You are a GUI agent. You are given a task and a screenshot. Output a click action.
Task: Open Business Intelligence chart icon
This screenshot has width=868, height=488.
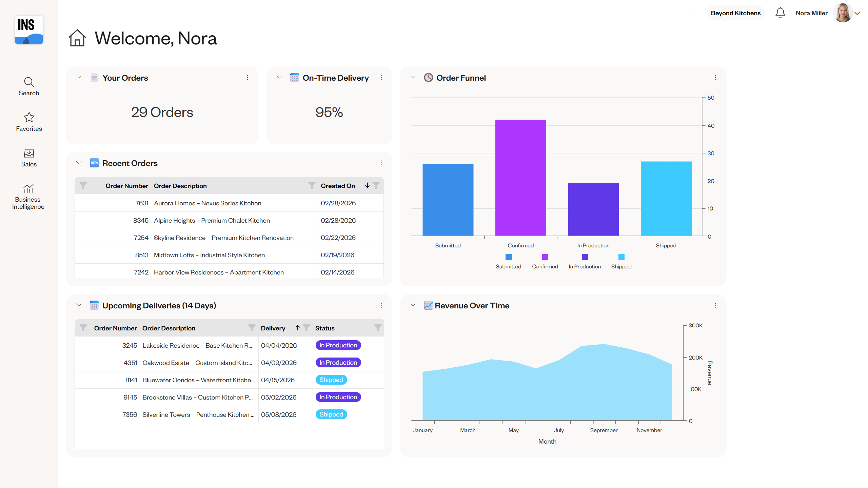point(28,188)
